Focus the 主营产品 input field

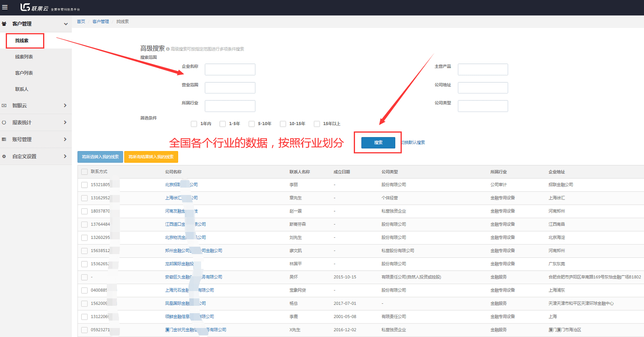click(x=483, y=69)
